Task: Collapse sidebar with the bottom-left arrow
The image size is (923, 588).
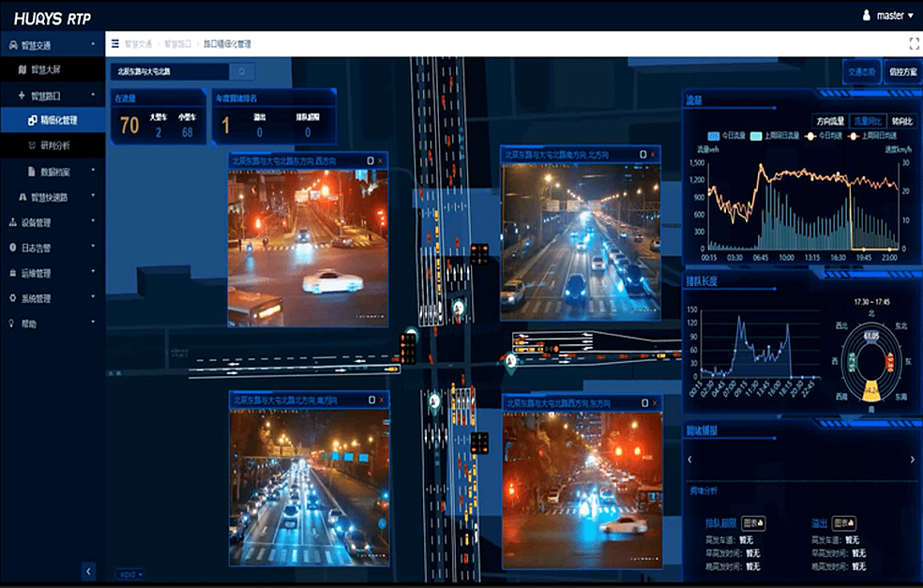Action: tap(89, 570)
